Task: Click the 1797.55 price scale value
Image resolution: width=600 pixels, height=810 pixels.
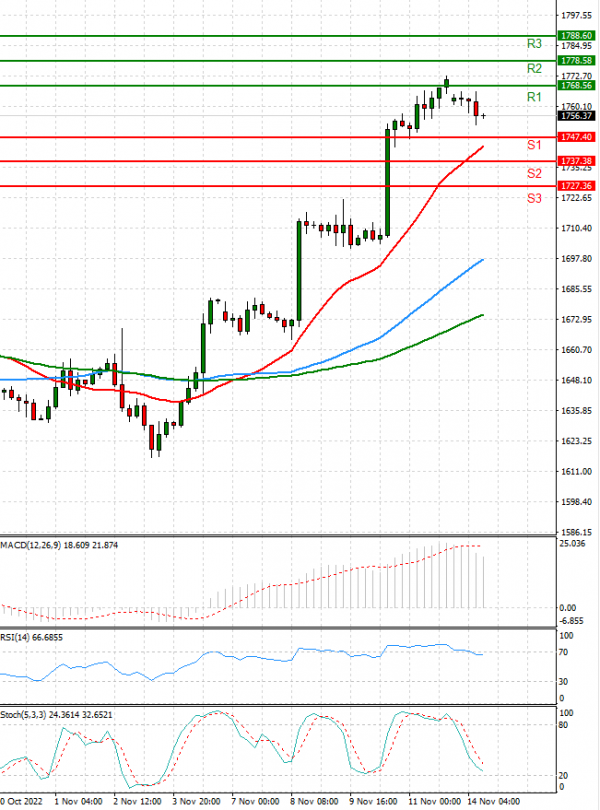Action: tap(576, 15)
